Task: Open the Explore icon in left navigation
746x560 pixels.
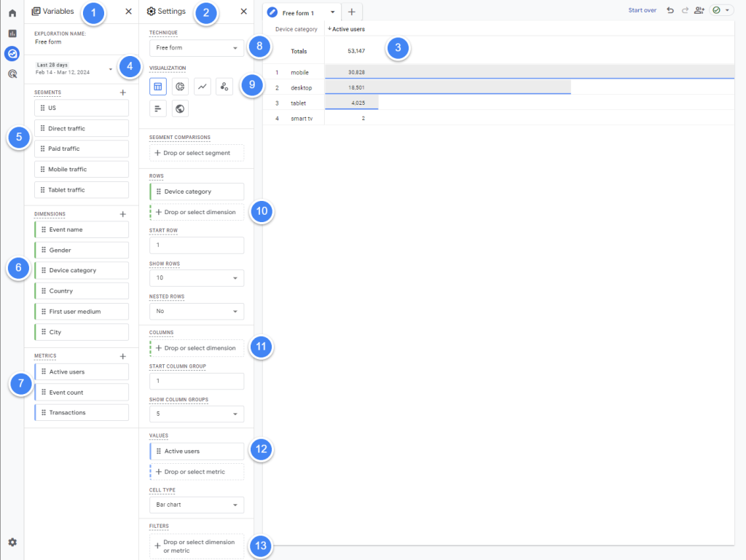Action: coord(12,54)
